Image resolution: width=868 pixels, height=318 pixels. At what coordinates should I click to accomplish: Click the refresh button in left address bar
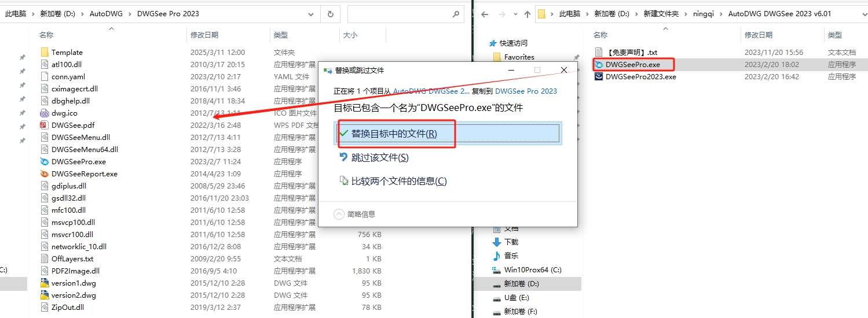click(x=330, y=14)
